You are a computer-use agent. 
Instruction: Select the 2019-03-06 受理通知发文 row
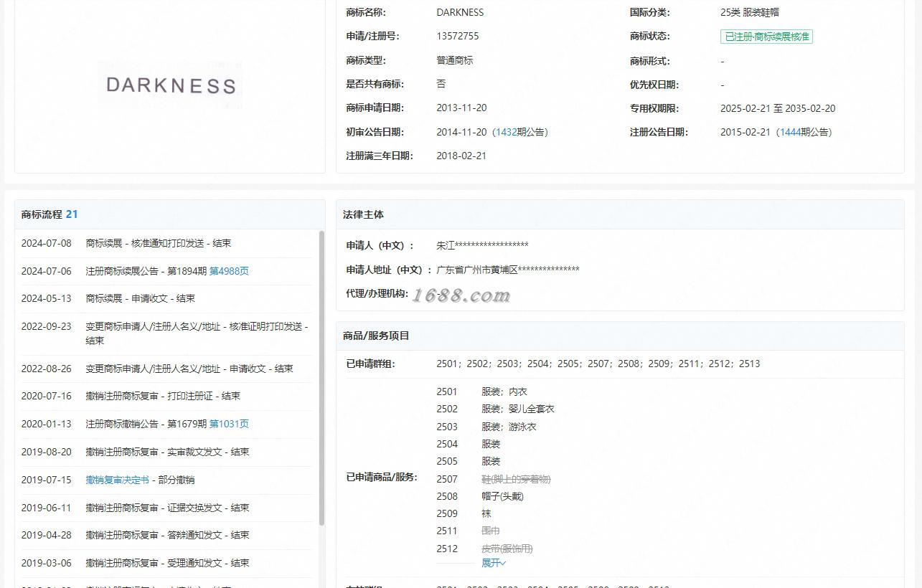click(x=167, y=563)
